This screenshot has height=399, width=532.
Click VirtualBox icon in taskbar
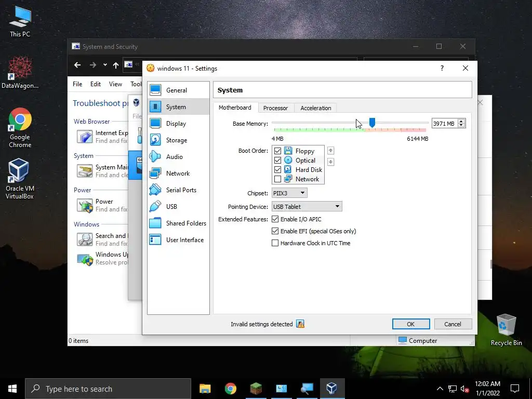pos(331,389)
